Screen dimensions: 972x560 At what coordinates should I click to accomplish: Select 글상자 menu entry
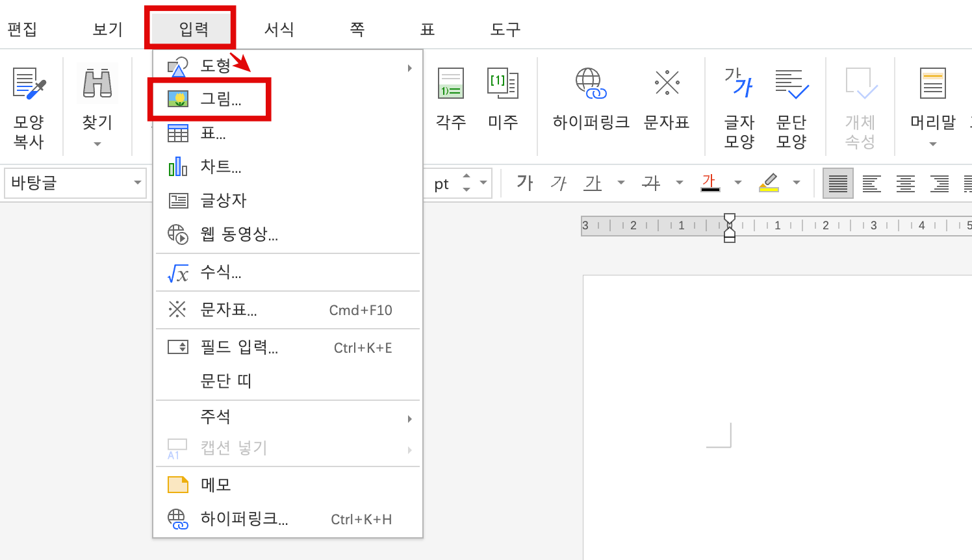pyautogui.click(x=288, y=200)
